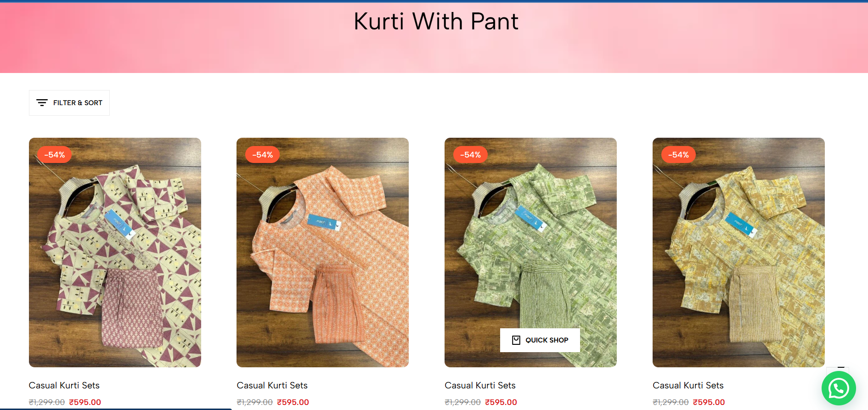Open Casual Kurti Sets link under green kurti
This screenshot has width=868, height=410.
pyautogui.click(x=480, y=385)
